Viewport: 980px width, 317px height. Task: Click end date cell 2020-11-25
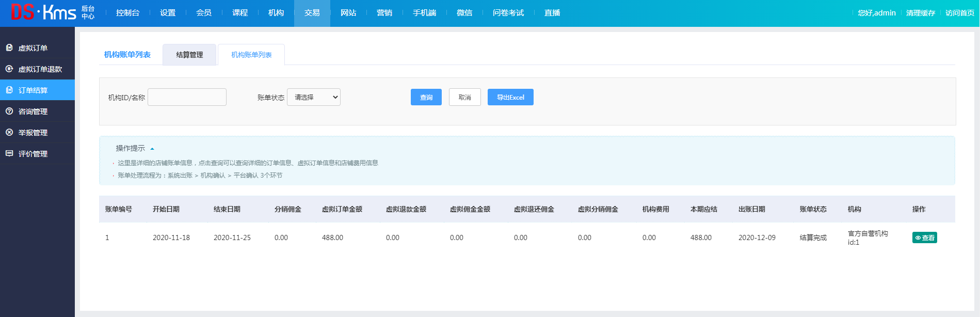click(232, 237)
